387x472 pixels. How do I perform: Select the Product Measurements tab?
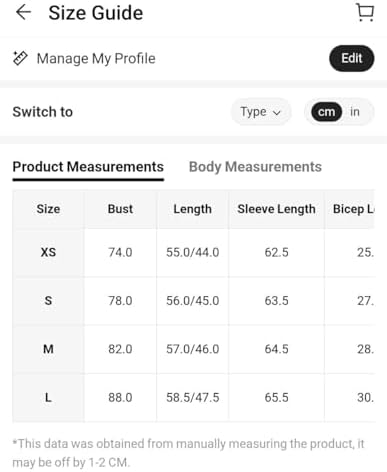pos(88,167)
